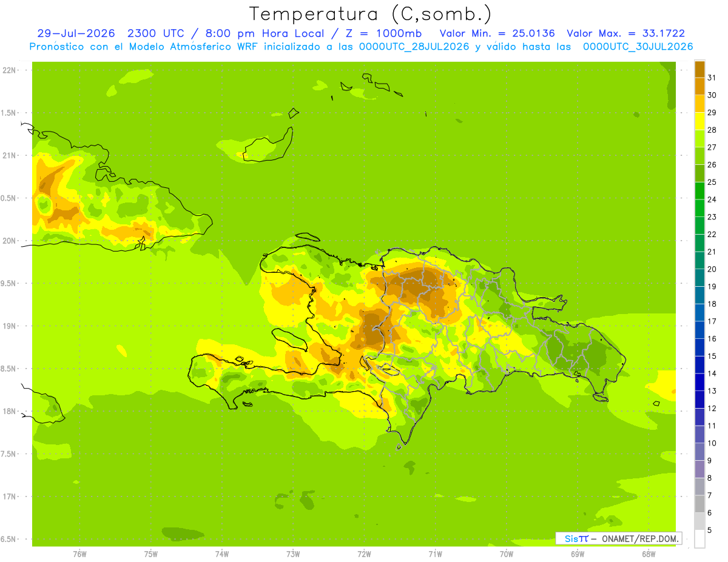The height and width of the screenshot is (562, 728).
Task: Click the "Z = 1000mb" level label
Action: [x=384, y=33]
